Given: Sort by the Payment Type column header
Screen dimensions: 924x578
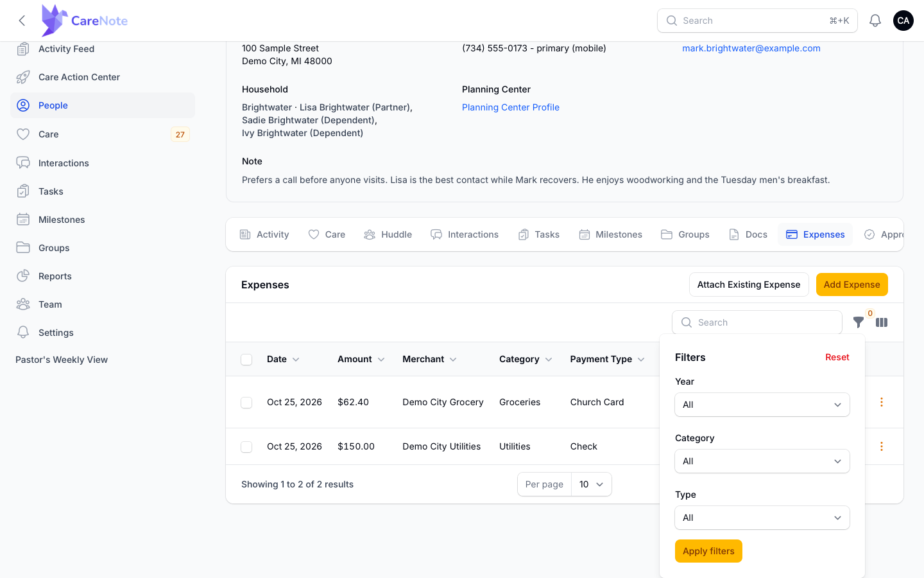Looking at the screenshot, I should coord(608,359).
